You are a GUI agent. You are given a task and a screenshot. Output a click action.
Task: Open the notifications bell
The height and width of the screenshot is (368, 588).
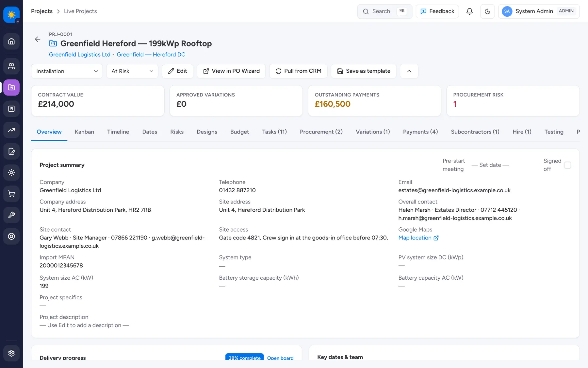pos(469,11)
